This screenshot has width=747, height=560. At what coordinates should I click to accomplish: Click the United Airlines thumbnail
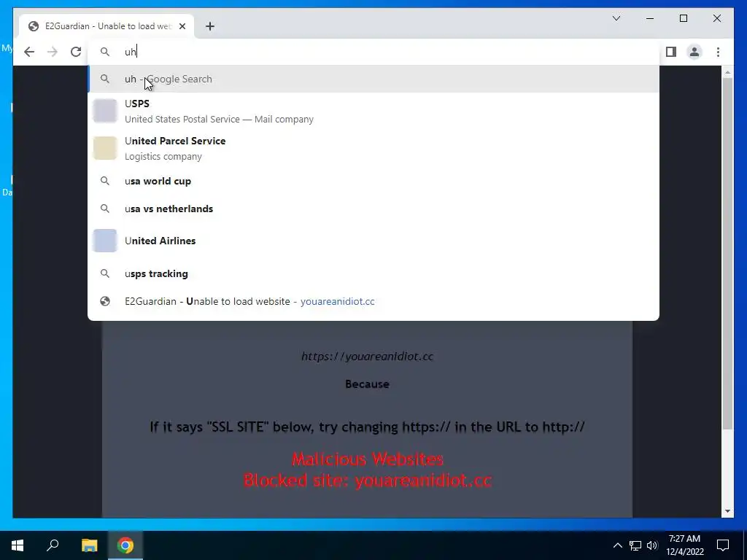(x=105, y=241)
